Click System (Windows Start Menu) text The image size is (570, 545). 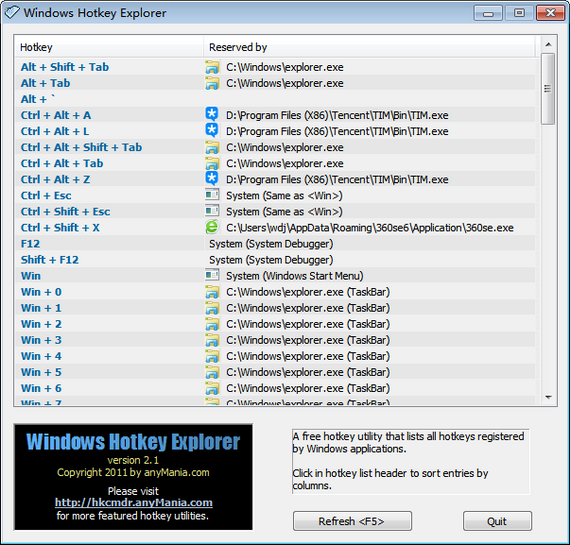294,276
